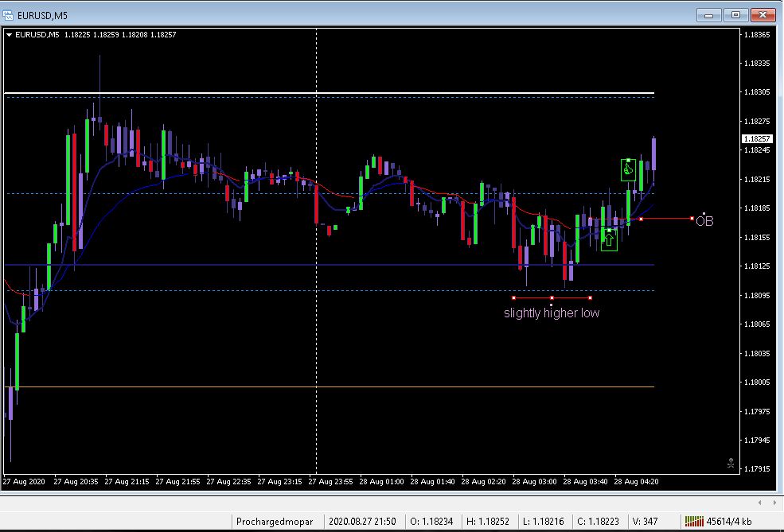Minimize the EURUSD,M5 chart window
The width and height of the screenshot is (784, 532).
(x=708, y=15)
